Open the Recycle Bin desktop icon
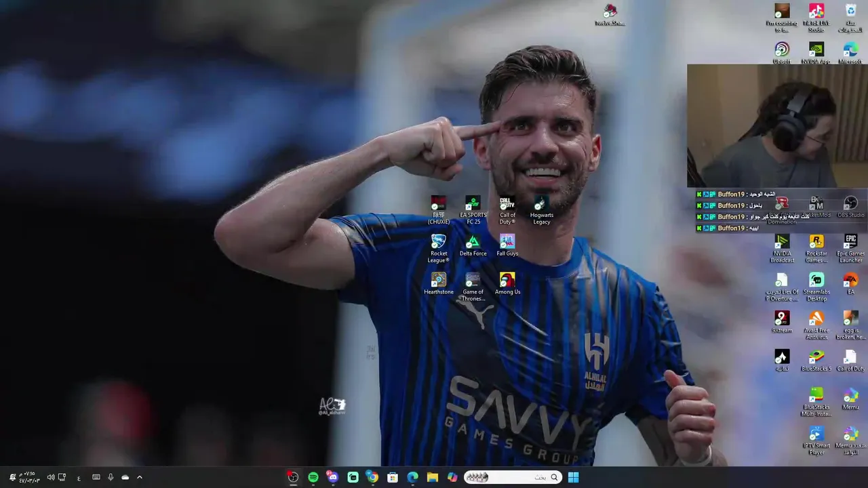This screenshot has width=868, height=488. click(850, 18)
